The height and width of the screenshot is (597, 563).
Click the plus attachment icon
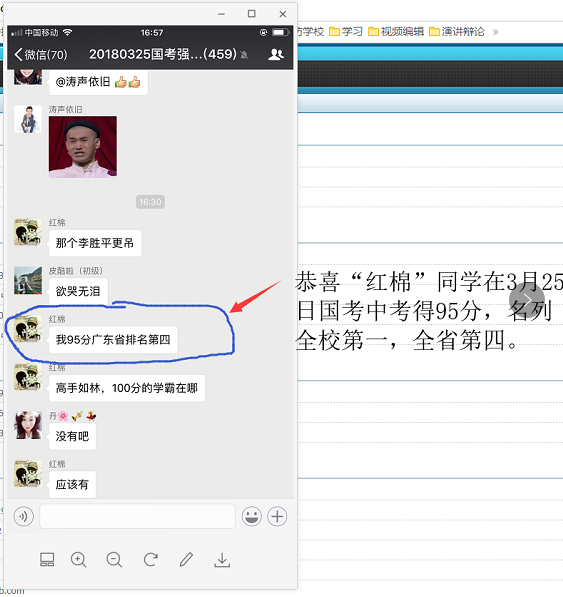pos(277,517)
